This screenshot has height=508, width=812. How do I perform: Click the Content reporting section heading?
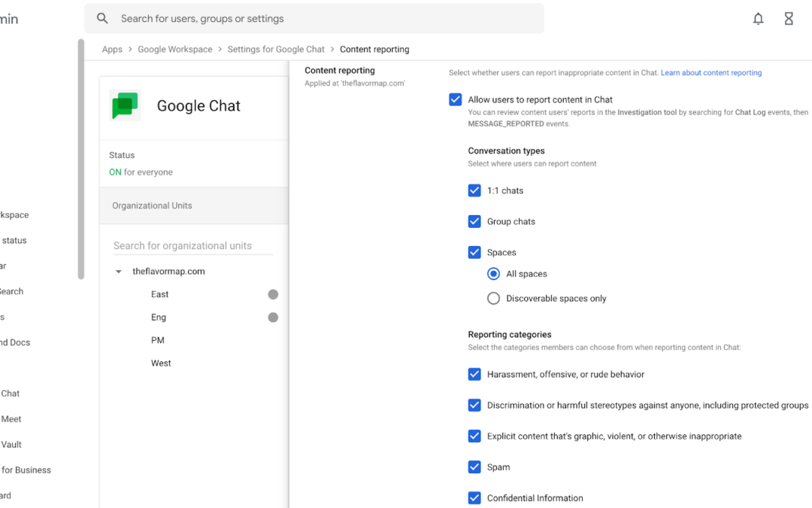340,71
